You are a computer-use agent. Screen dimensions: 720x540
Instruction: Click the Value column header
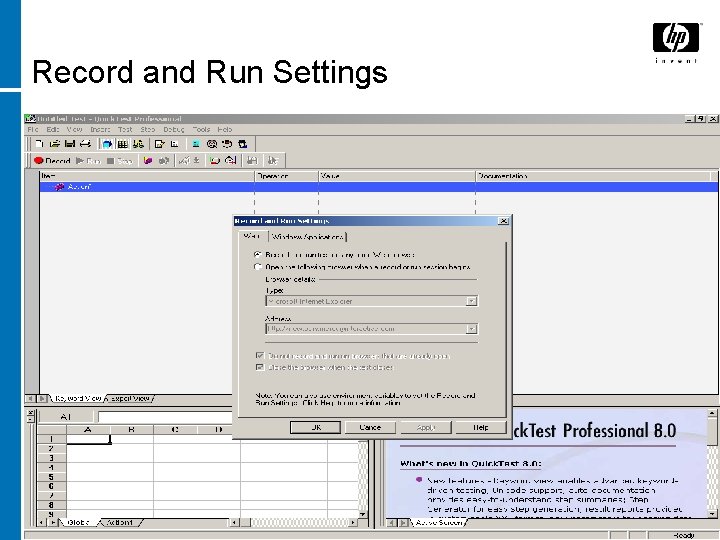[397, 176]
